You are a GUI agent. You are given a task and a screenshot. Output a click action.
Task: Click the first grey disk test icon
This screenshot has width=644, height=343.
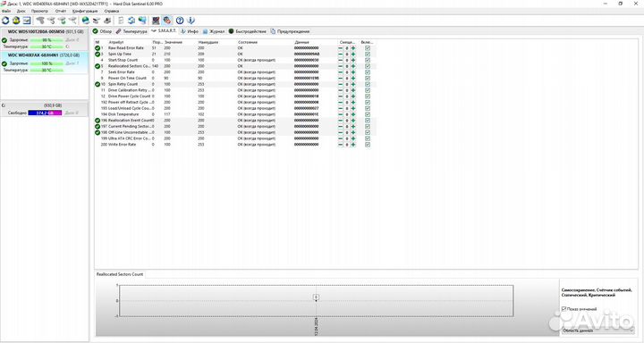click(40, 21)
